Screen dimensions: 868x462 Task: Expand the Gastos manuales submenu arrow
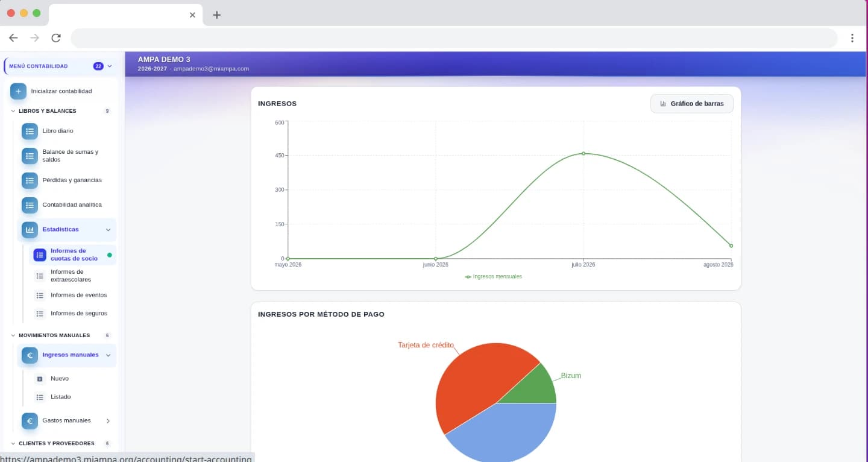108,421
